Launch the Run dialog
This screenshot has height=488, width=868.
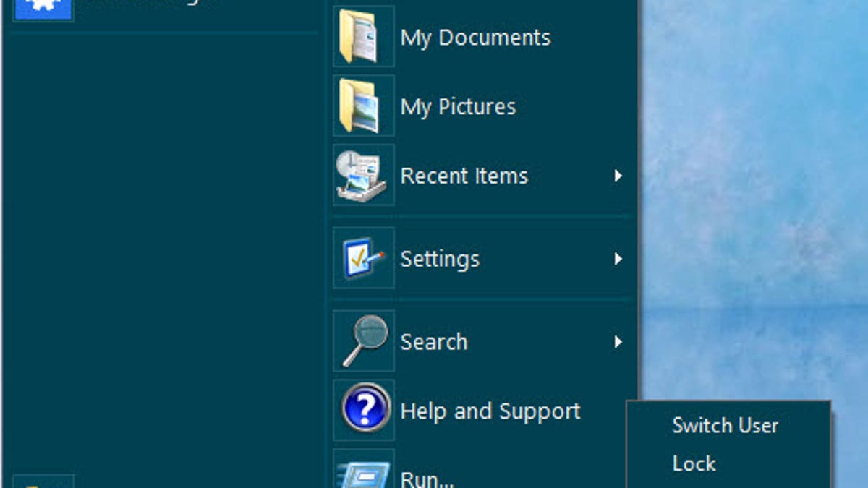[425, 477]
